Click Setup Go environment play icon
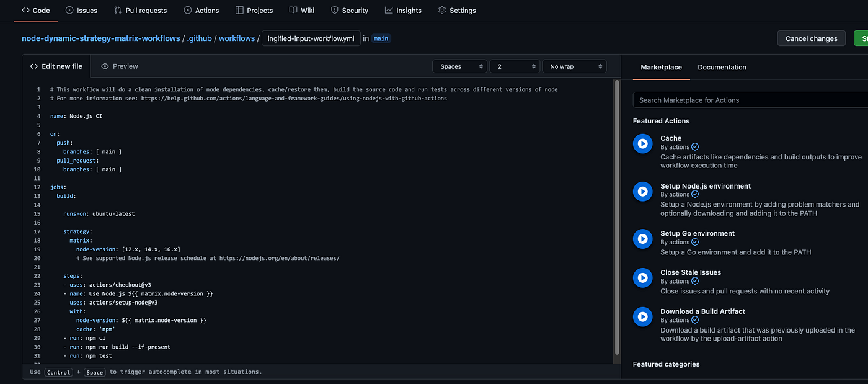The image size is (868, 384). (x=643, y=239)
